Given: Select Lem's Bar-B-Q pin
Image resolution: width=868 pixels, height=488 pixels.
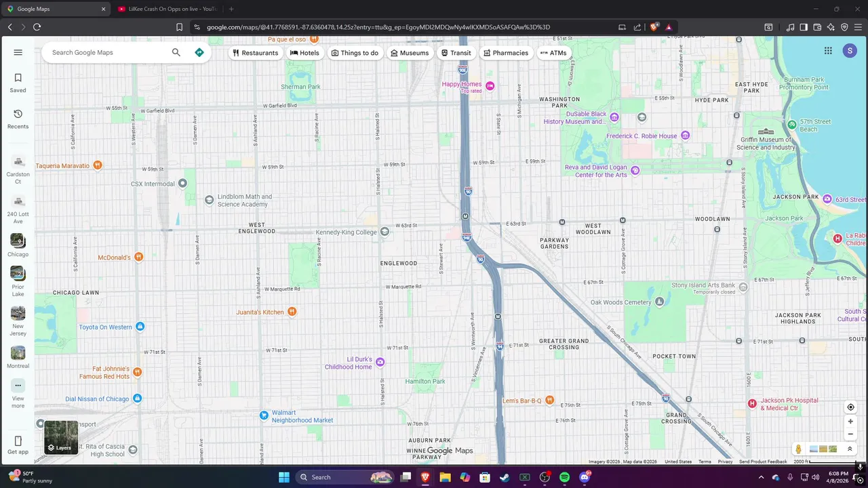Looking at the screenshot, I should (550, 400).
